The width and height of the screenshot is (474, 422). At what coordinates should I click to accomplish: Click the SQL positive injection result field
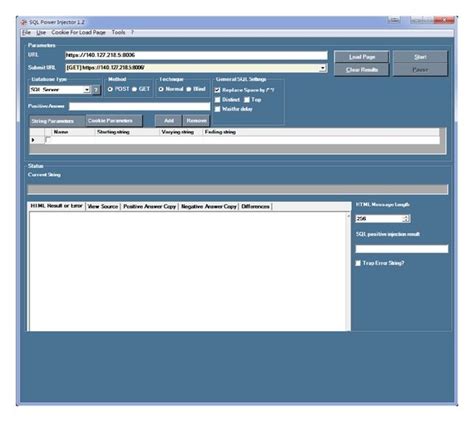point(402,249)
